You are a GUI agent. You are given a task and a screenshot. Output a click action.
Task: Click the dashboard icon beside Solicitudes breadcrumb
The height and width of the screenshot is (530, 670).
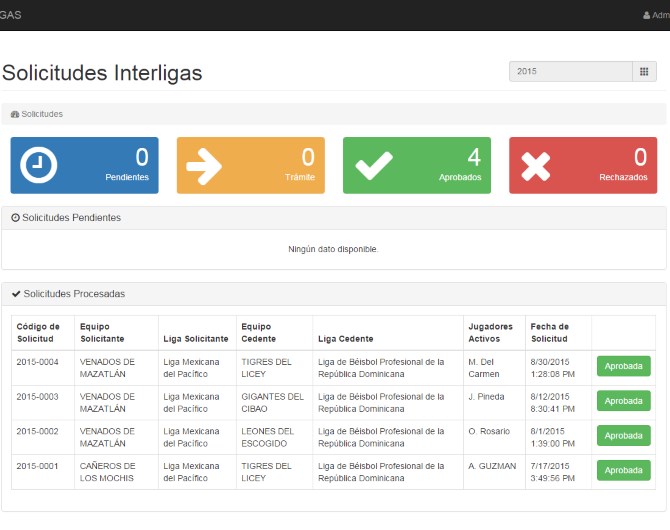pyautogui.click(x=15, y=114)
